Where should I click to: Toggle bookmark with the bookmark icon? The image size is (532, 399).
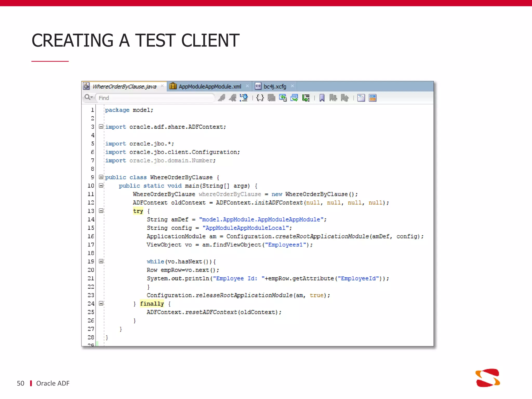click(x=322, y=98)
